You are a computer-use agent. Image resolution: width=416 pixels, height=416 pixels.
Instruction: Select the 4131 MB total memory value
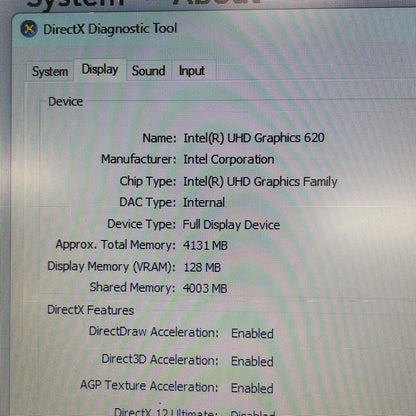pyautogui.click(x=205, y=246)
